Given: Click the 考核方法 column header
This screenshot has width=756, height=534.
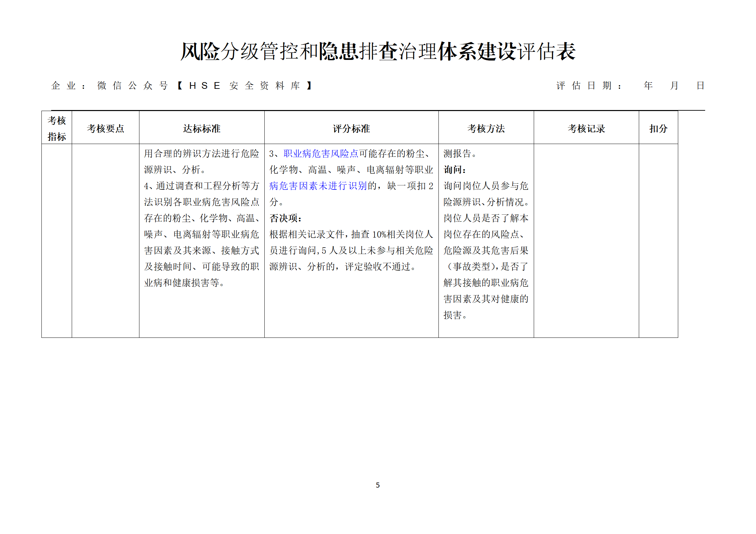Looking at the screenshot, I should (x=486, y=129).
